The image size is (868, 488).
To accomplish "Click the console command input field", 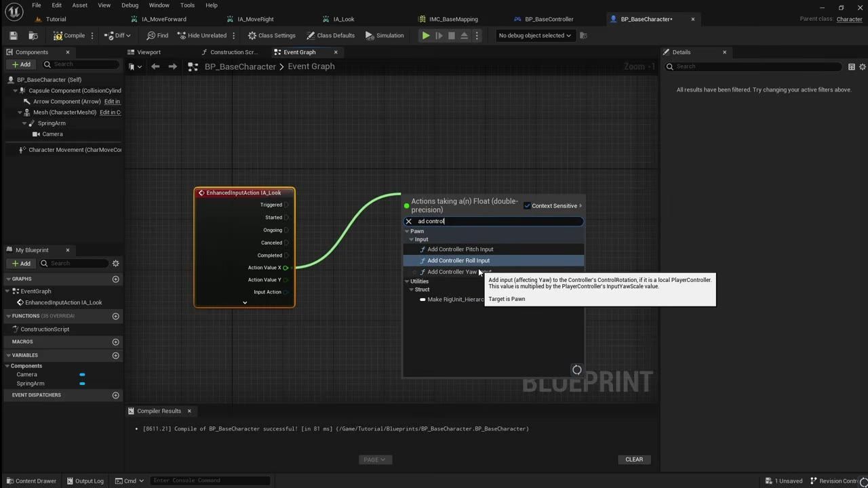I will 210,481.
